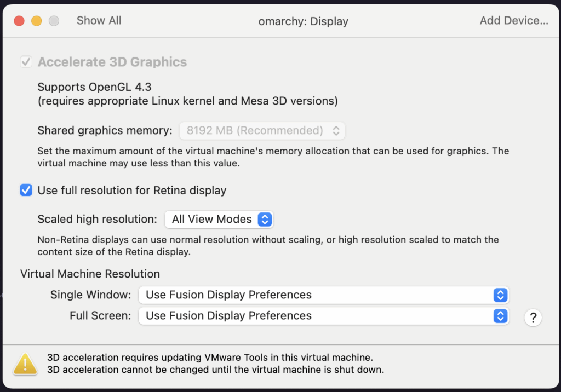
Task: Click Show All in the toolbar
Action: click(x=99, y=21)
